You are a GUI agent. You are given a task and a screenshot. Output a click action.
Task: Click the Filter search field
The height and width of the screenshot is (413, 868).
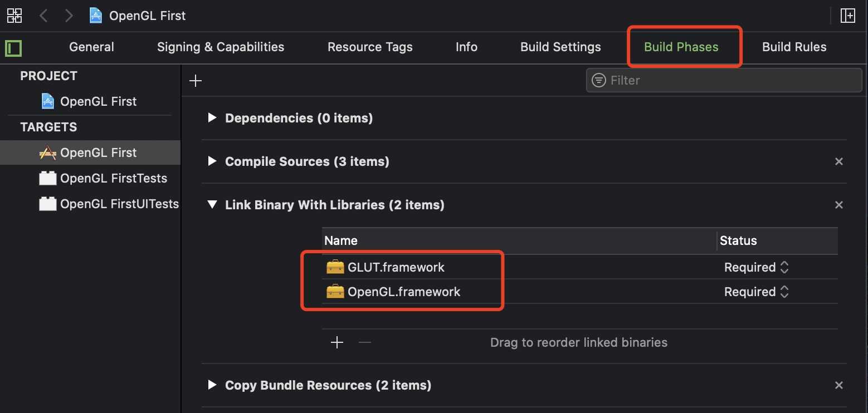[724, 80]
